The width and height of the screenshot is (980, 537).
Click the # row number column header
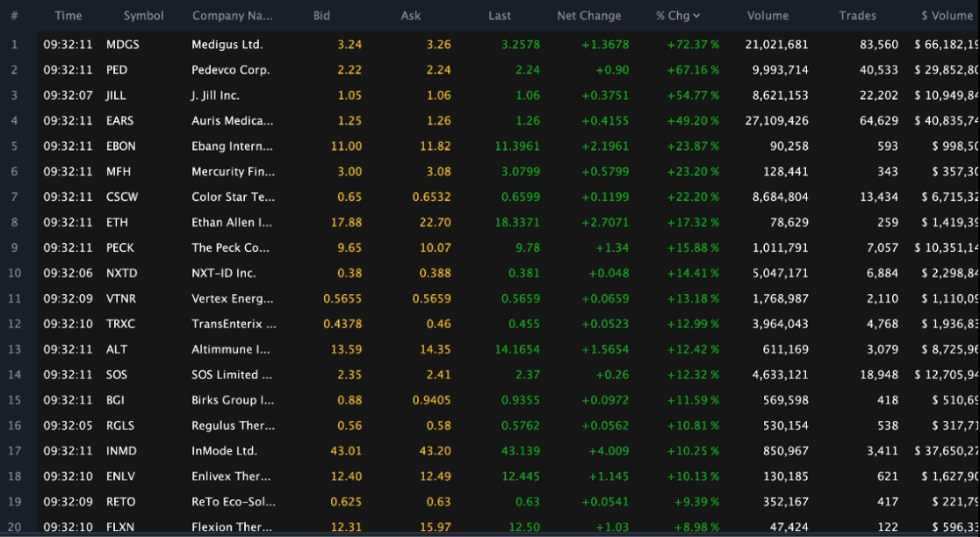coord(14,16)
